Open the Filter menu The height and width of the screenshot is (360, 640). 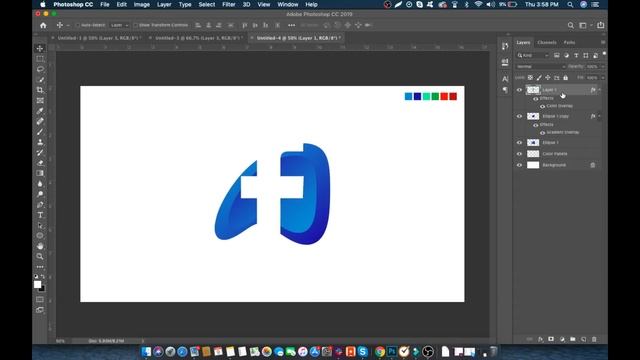pyautogui.click(x=229, y=4)
